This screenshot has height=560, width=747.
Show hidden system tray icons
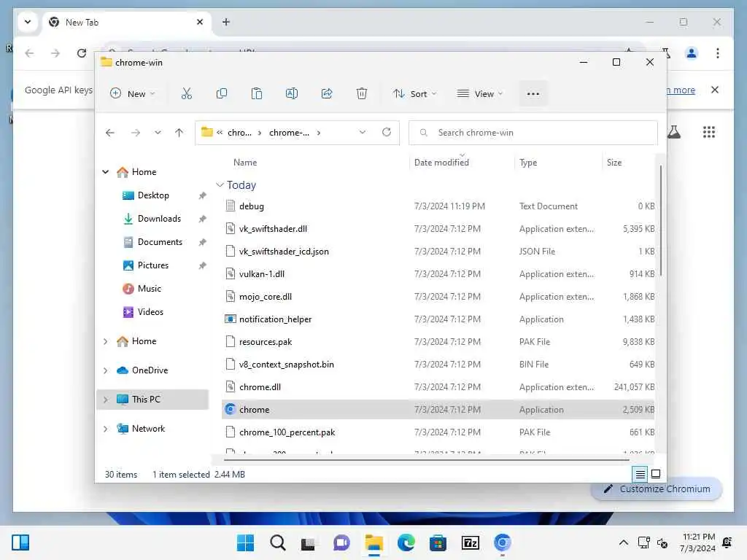623,542
